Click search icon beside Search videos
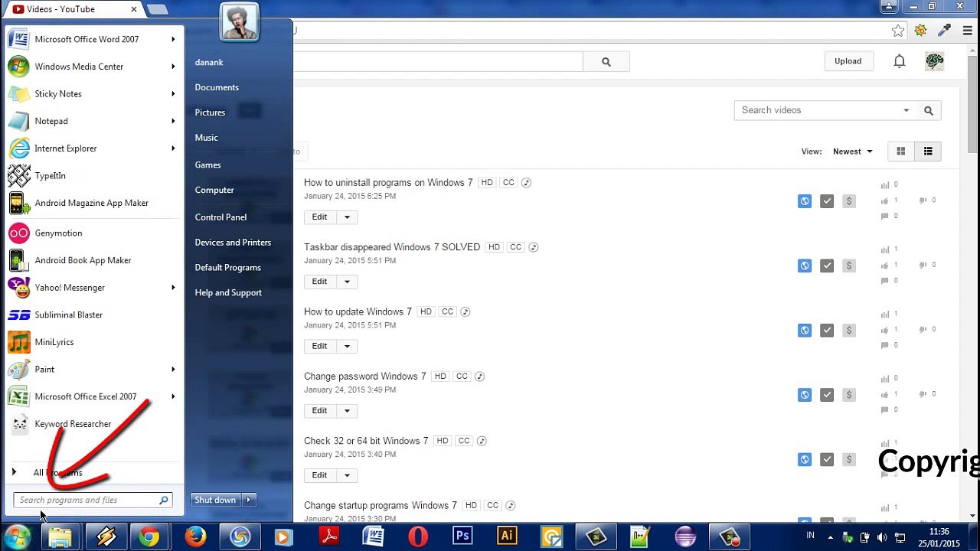The image size is (980, 551). coord(929,110)
